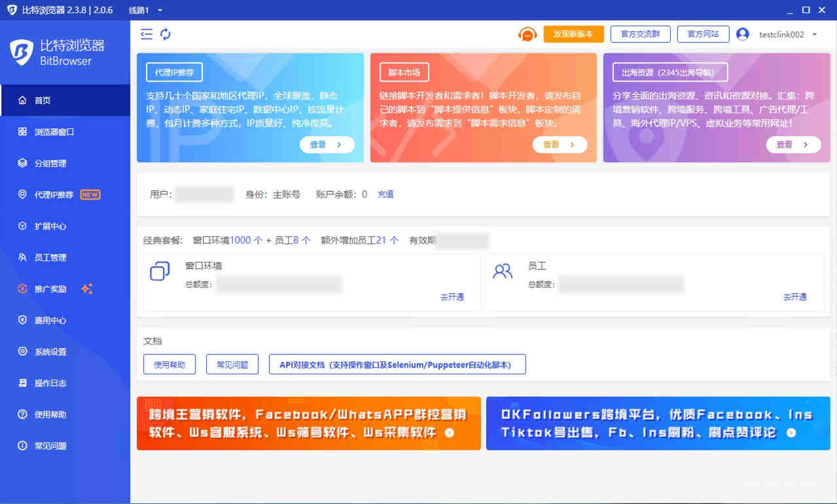837x504 pixels.
Task: Open the 线路1 dropdown in title bar
Action: [145, 10]
